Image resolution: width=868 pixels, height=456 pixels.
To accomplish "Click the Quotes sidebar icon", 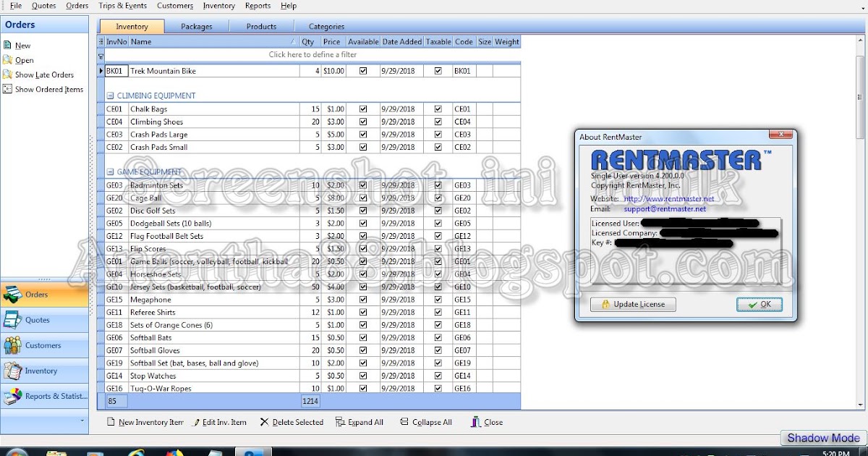I will tap(12, 320).
